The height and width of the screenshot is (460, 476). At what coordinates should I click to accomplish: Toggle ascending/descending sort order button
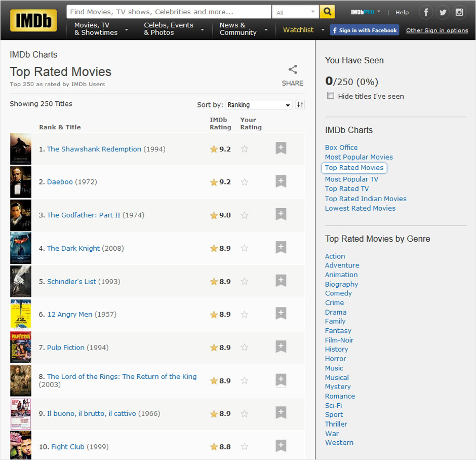300,105
